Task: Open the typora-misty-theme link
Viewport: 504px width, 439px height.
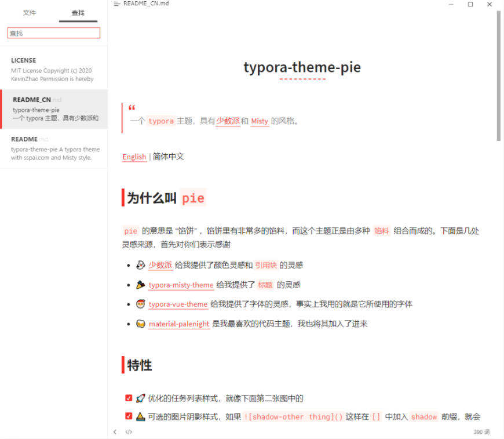Action: (x=181, y=285)
